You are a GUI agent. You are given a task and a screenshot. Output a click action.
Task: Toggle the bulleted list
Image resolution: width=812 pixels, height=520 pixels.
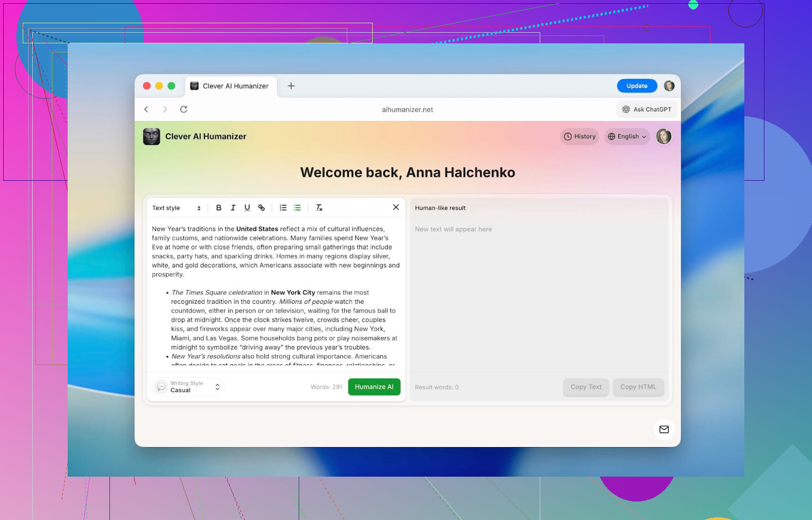click(297, 208)
